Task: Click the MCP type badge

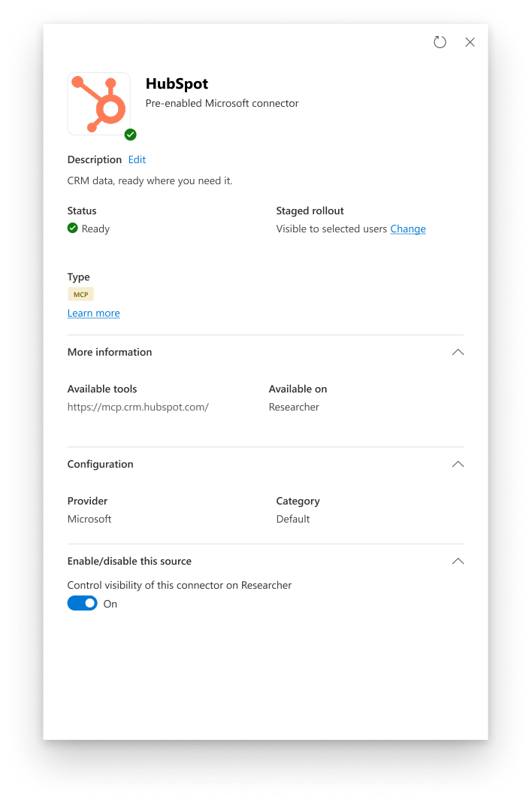Action: 81,295
